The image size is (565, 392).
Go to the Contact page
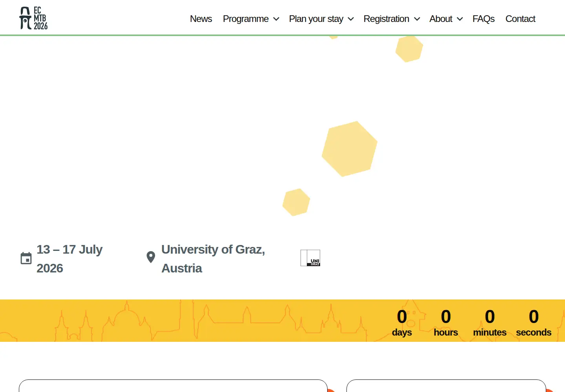(520, 19)
